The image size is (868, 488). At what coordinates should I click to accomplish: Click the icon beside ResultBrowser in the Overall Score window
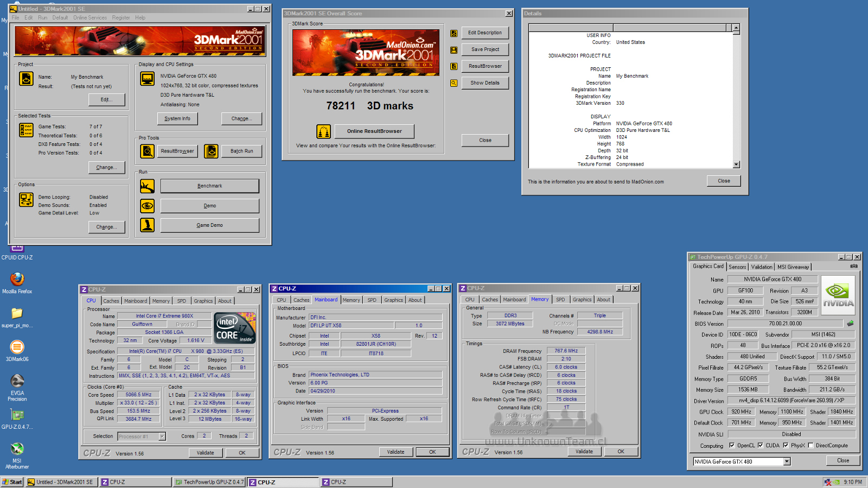(454, 66)
